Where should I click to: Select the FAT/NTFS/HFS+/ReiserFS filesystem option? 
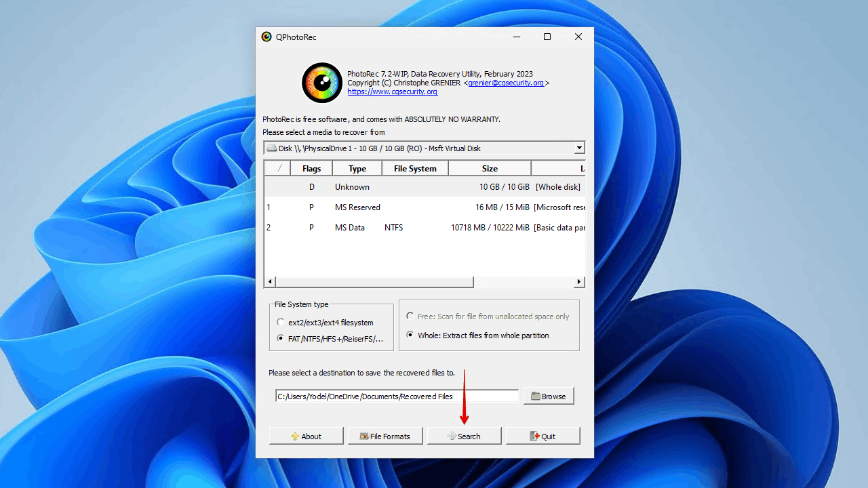279,338
